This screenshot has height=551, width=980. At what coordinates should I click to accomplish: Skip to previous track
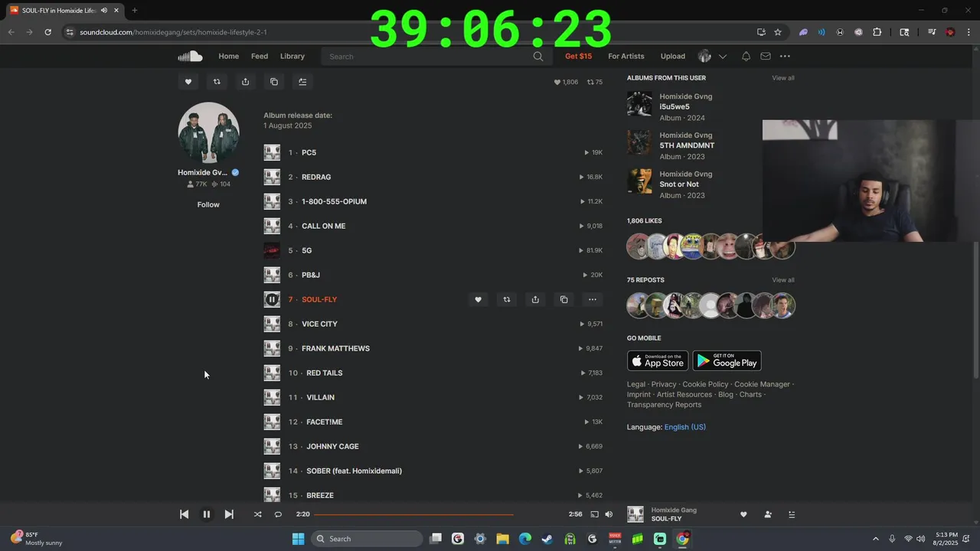click(x=185, y=514)
